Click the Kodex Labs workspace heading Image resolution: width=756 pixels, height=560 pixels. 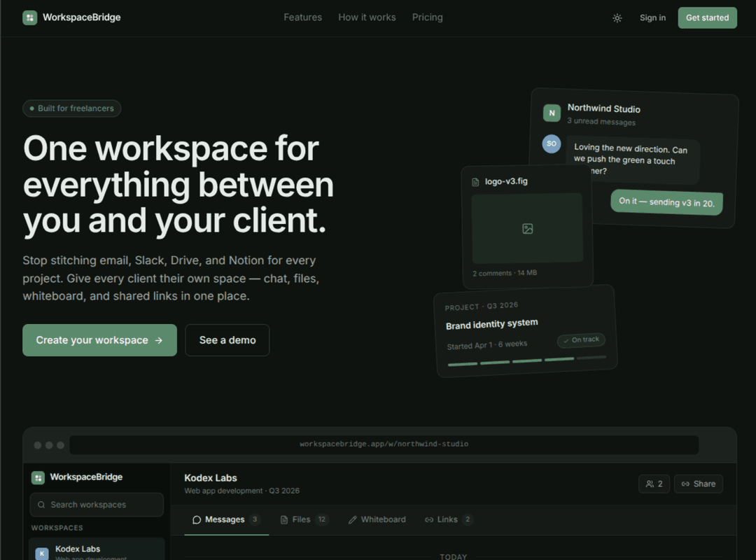click(x=211, y=478)
